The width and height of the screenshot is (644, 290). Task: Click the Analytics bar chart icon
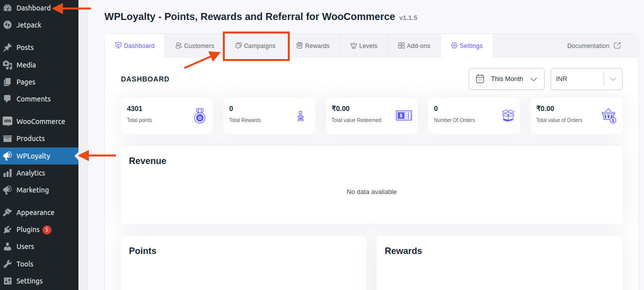[7, 173]
